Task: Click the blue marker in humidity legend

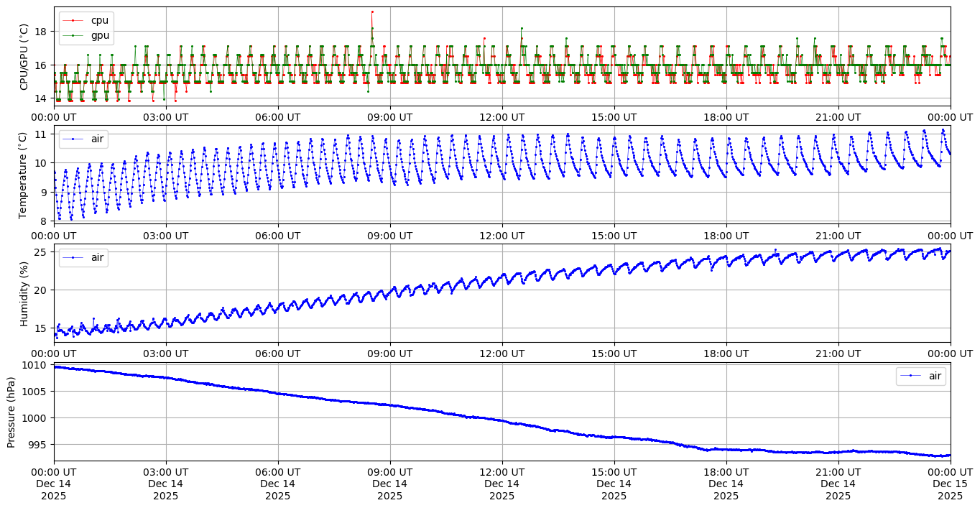Action: [73, 257]
